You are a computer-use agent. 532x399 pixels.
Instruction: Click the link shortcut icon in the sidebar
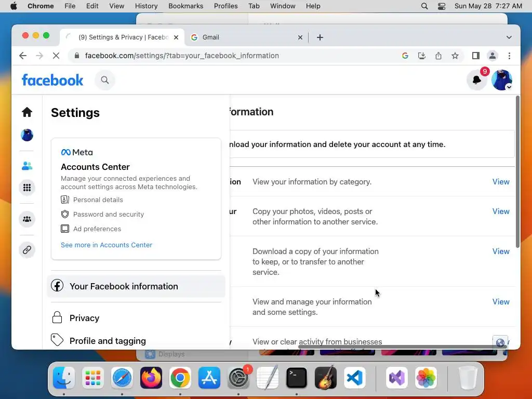(x=27, y=250)
